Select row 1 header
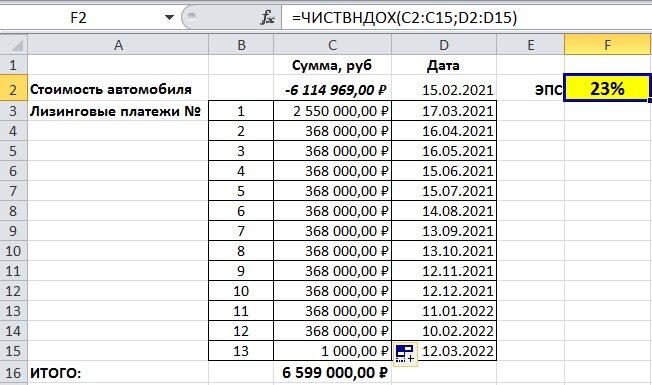This screenshot has height=385, width=652. [13, 65]
